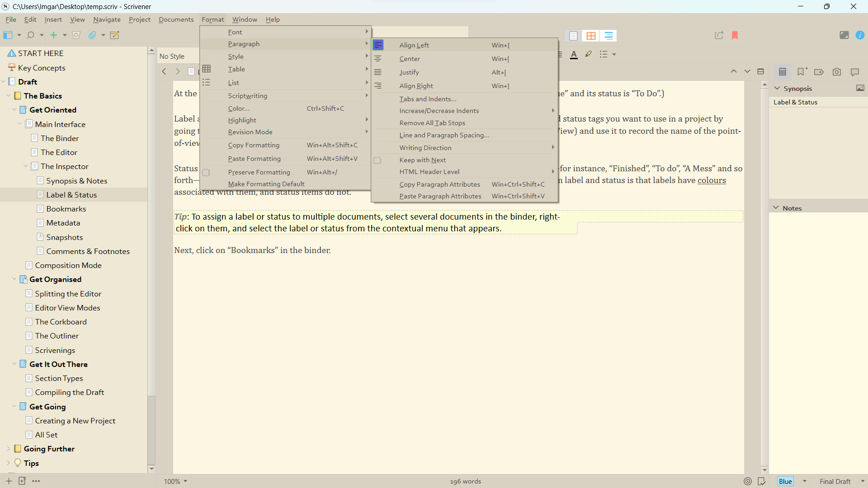868x488 pixels.
Task: Select Align Left in the Paragraph submenu
Action: pyautogui.click(x=465, y=45)
